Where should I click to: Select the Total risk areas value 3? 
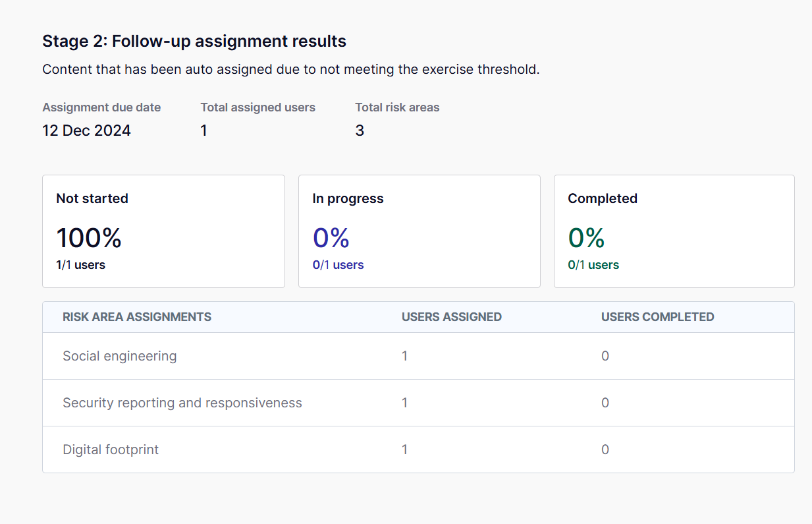360,131
